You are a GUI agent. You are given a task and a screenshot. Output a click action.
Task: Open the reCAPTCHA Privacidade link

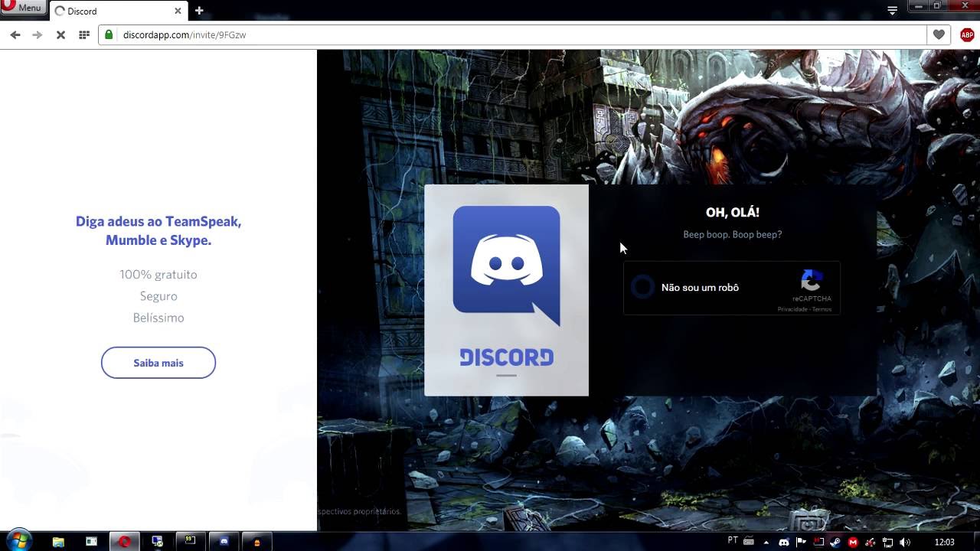(x=792, y=309)
